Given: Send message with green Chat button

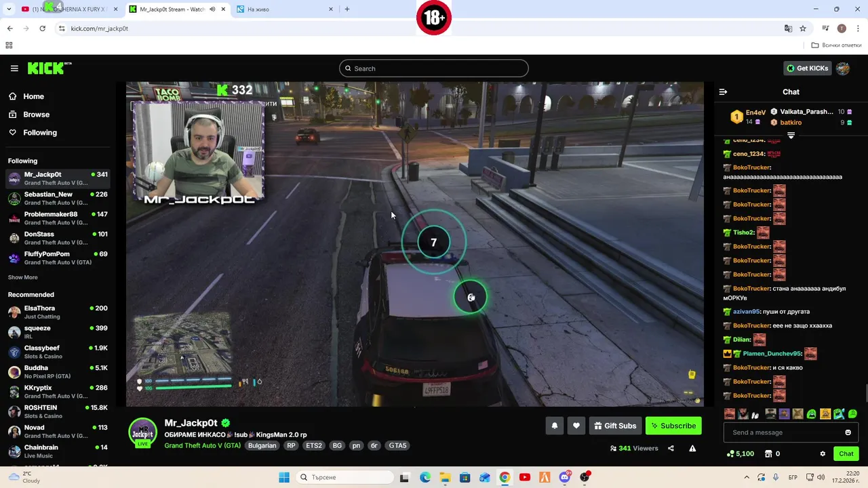Looking at the screenshot, I should [846, 454].
